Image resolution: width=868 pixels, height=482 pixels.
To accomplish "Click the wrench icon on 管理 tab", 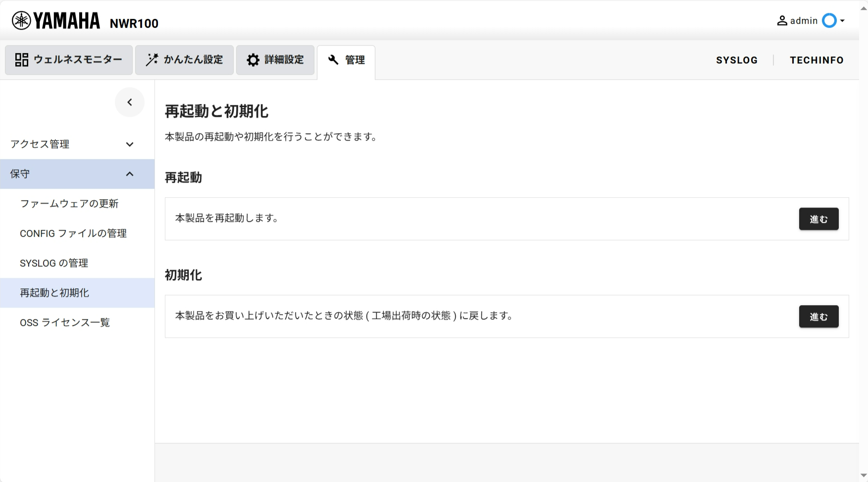I will (333, 60).
